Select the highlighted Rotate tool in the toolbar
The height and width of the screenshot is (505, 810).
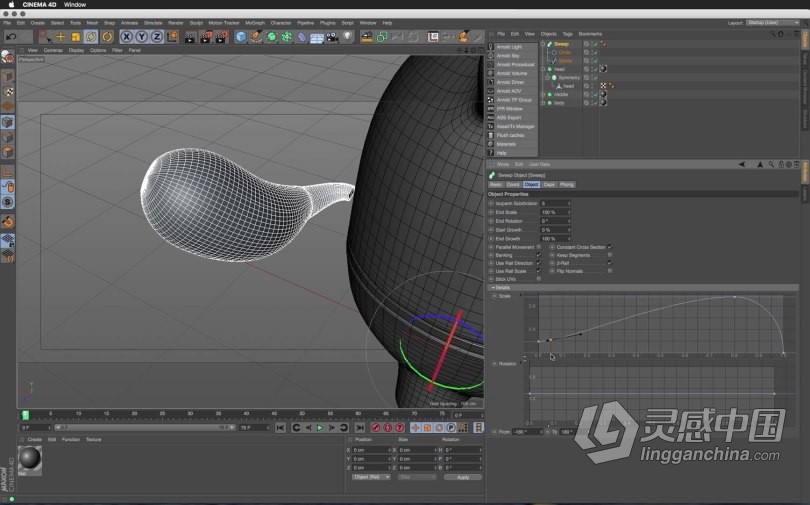click(x=91, y=37)
